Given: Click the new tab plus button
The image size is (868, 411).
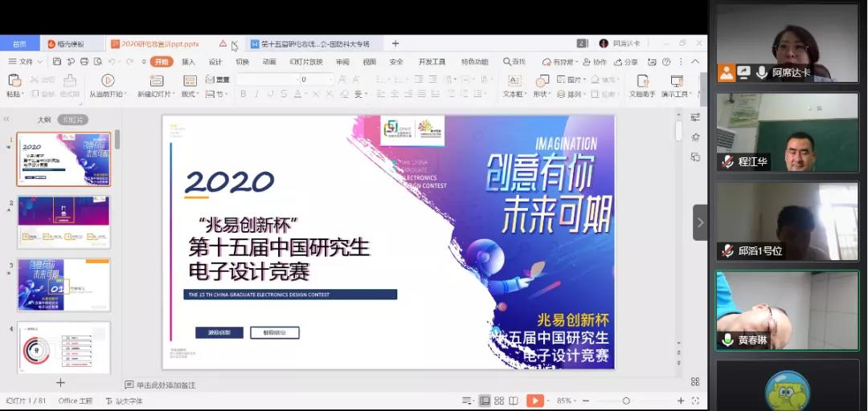Looking at the screenshot, I should coord(395,43).
